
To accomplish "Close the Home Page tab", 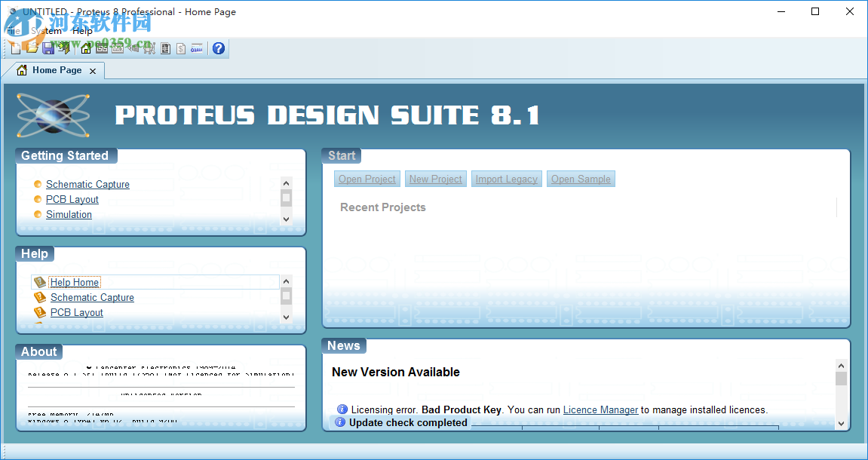I will tap(93, 71).
